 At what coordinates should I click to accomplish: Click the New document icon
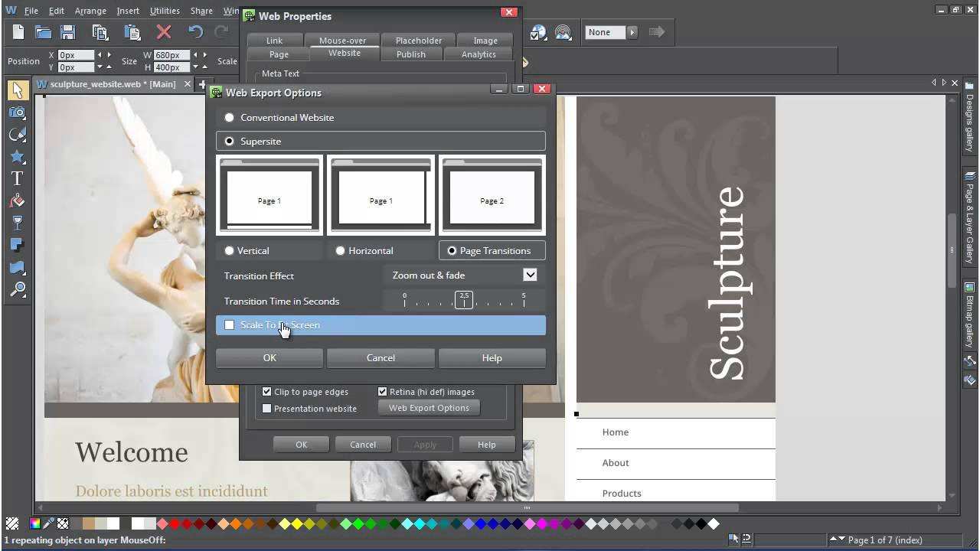pyautogui.click(x=18, y=32)
